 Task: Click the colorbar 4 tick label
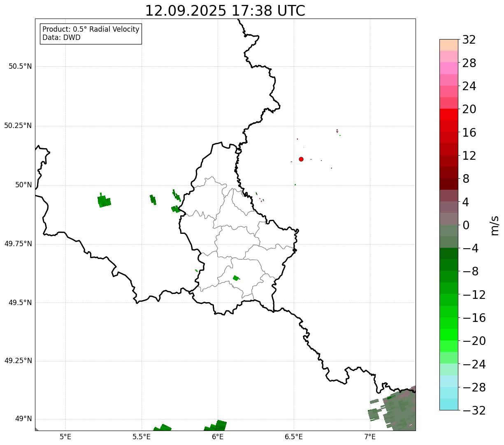466,202
